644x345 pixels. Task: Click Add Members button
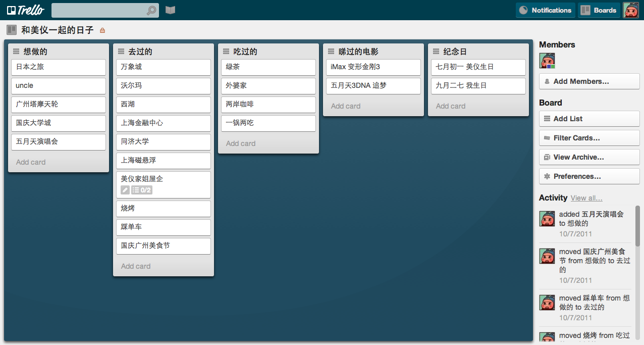click(589, 81)
